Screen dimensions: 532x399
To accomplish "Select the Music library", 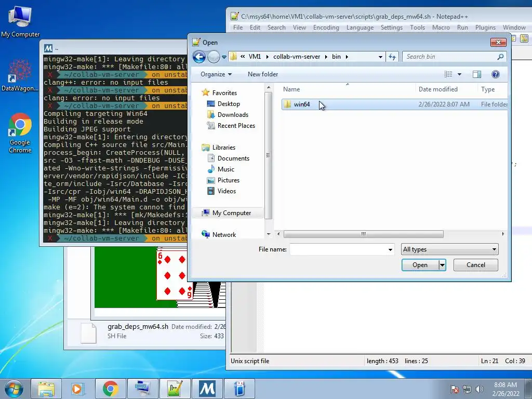I will click(x=225, y=169).
